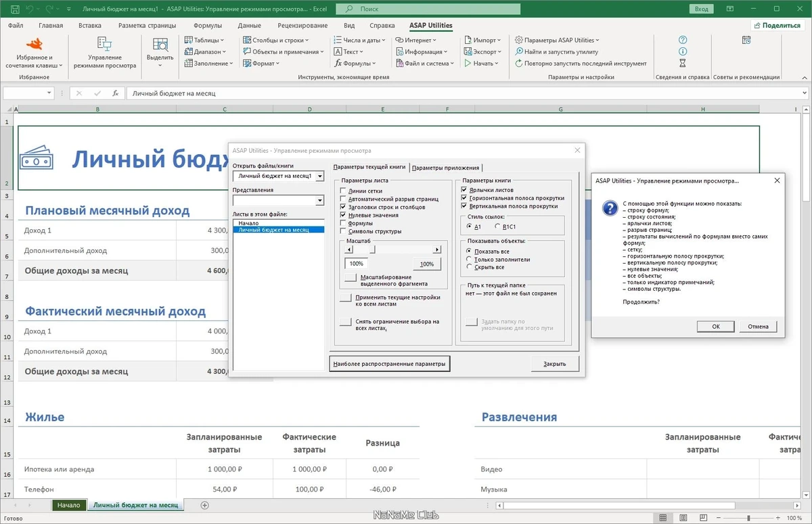Click the ASAP help question-mark icon
Screen dimensions: 812x524
683,40
